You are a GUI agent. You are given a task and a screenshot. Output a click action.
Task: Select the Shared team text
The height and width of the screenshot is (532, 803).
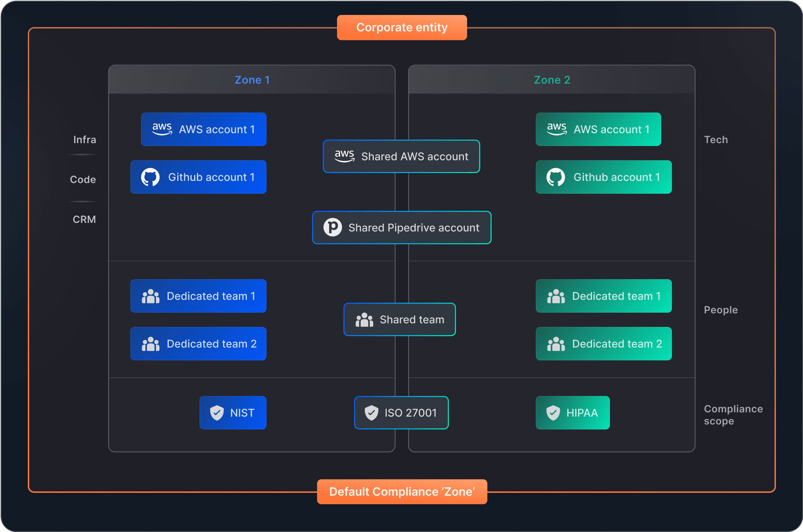(412, 319)
